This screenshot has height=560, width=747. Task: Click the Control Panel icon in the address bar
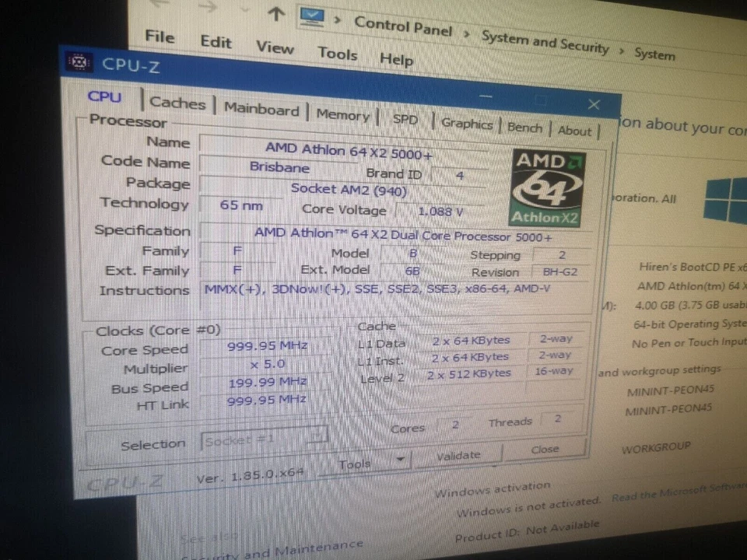(312, 17)
